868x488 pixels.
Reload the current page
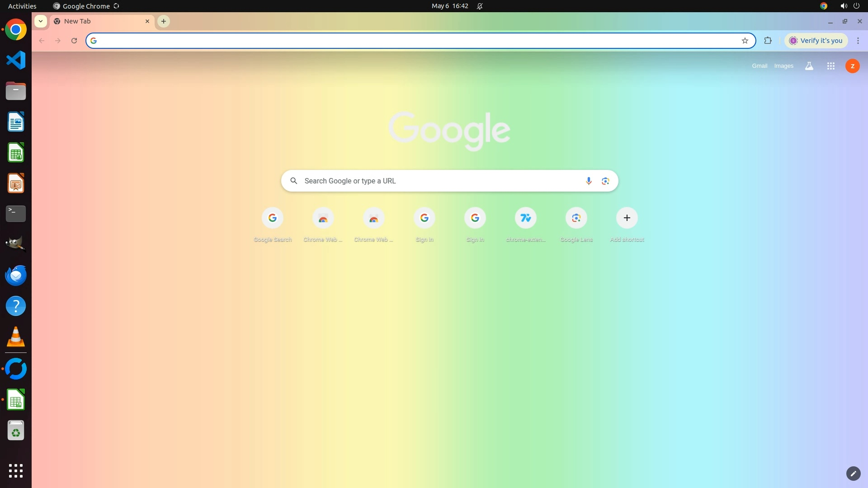(x=74, y=41)
